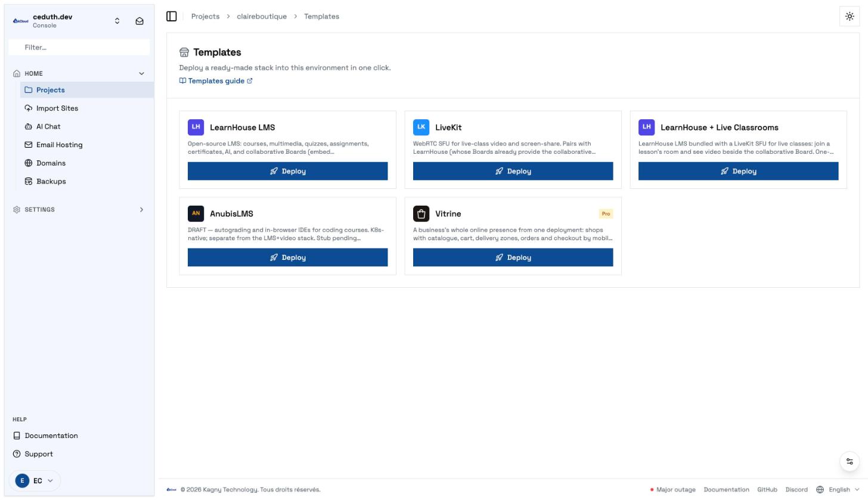Click the LearnHouse + Live Classrooms LH icon

coord(647,128)
